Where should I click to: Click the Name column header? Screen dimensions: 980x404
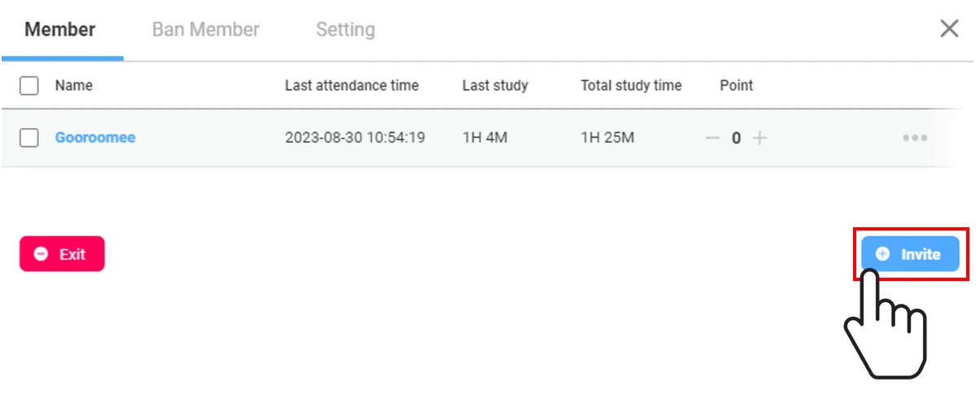(74, 86)
